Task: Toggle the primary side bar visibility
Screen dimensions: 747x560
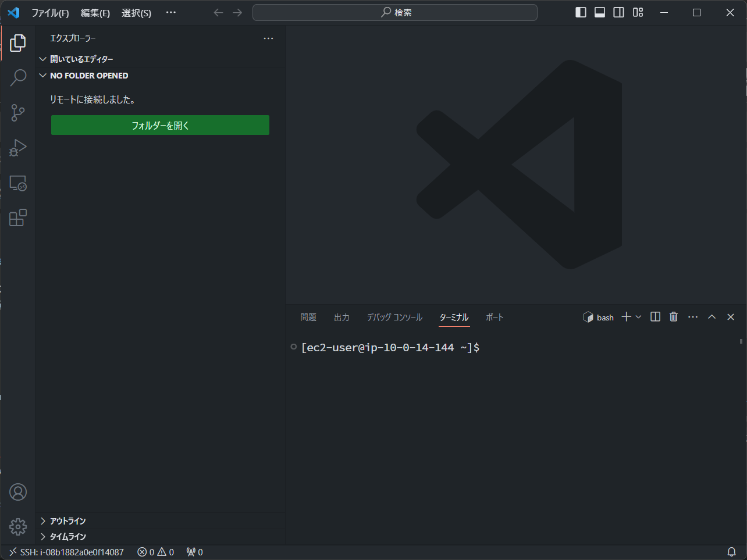Action: point(581,12)
